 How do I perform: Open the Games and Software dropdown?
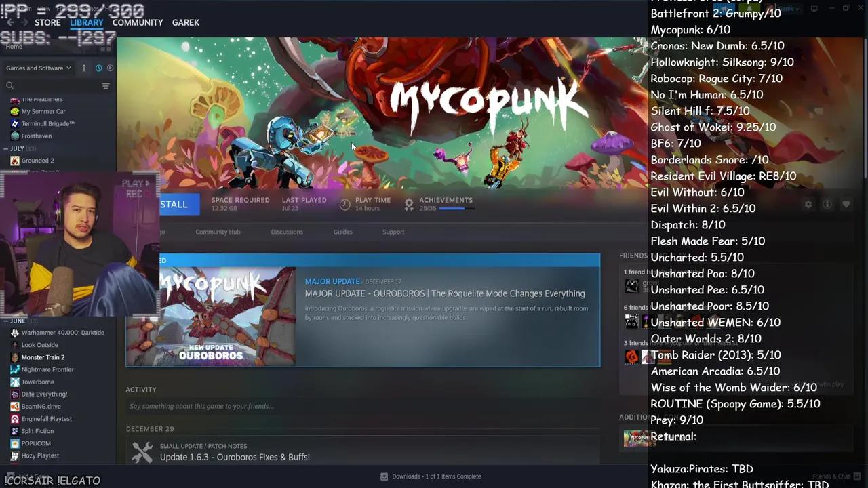(x=39, y=68)
